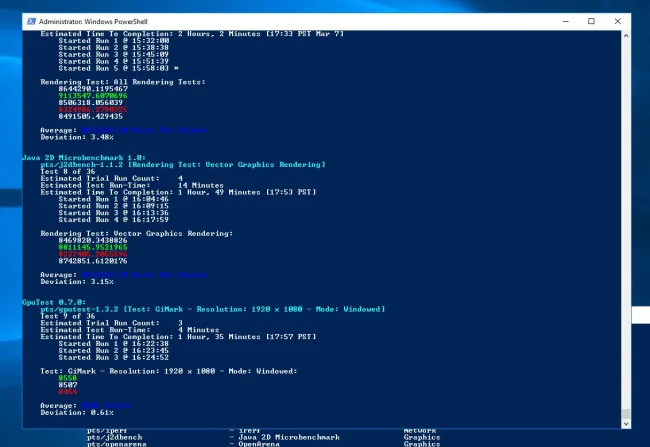Click 'Estimated Trial Run Count: 3'

tap(112, 323)
